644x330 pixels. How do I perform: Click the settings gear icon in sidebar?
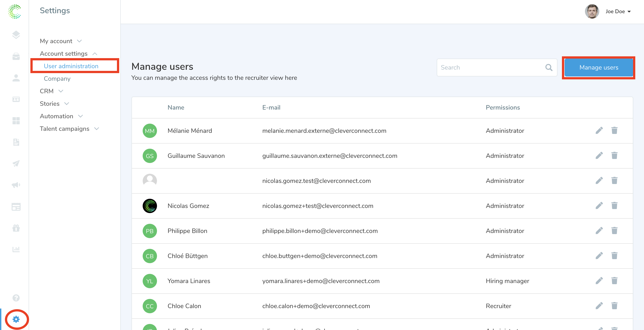[x=16, y=319]
